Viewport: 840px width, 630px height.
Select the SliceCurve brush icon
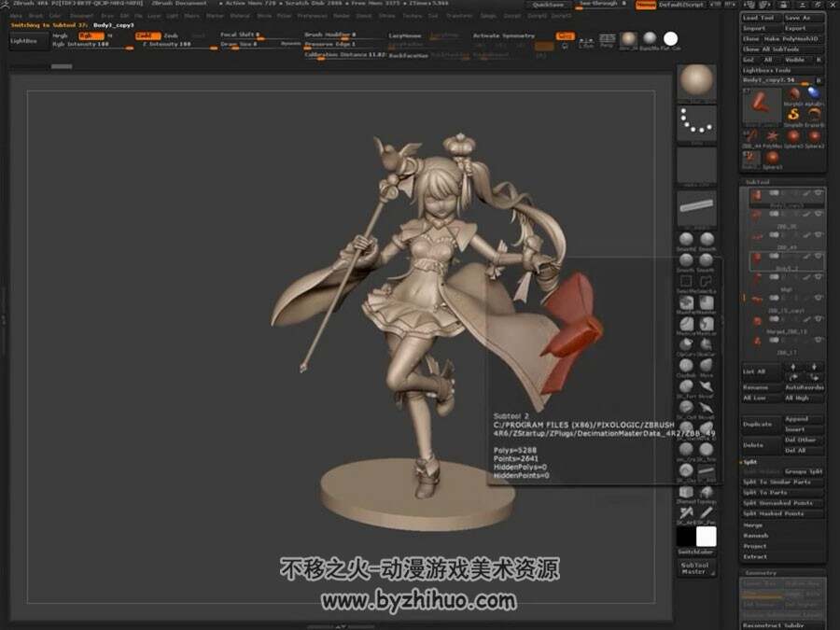click(x=707, y=344)
